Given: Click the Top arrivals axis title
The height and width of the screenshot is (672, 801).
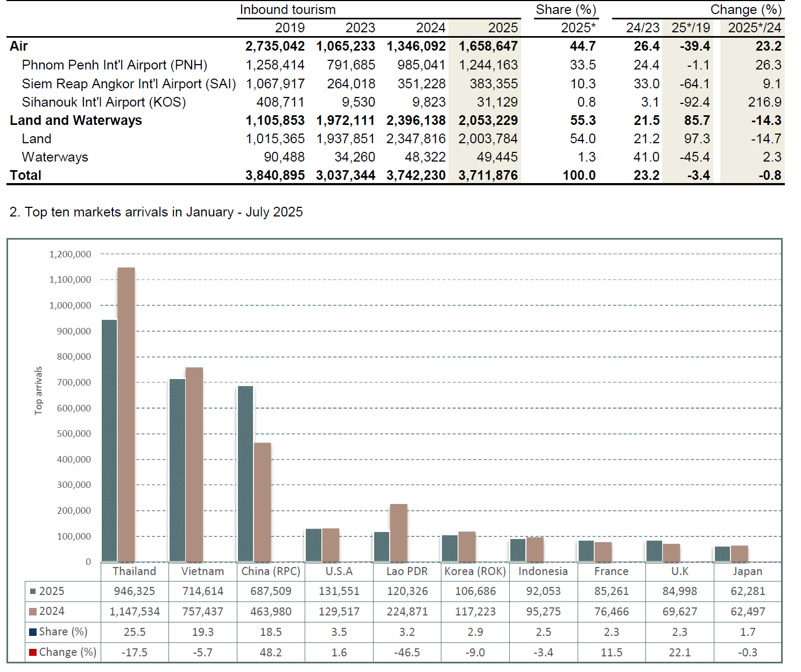Looking at the screenshot, I should 38,390.
